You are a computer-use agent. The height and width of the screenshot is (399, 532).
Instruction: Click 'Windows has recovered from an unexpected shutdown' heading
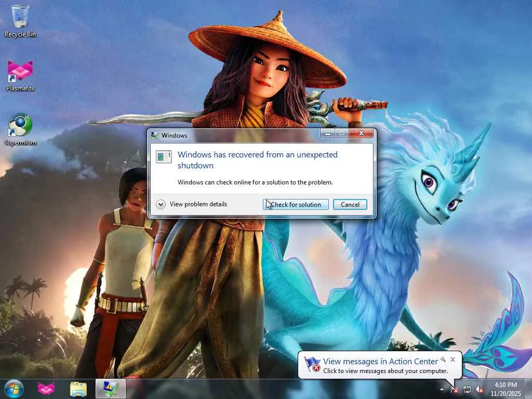pyautogui.click(x=258, y=160)
